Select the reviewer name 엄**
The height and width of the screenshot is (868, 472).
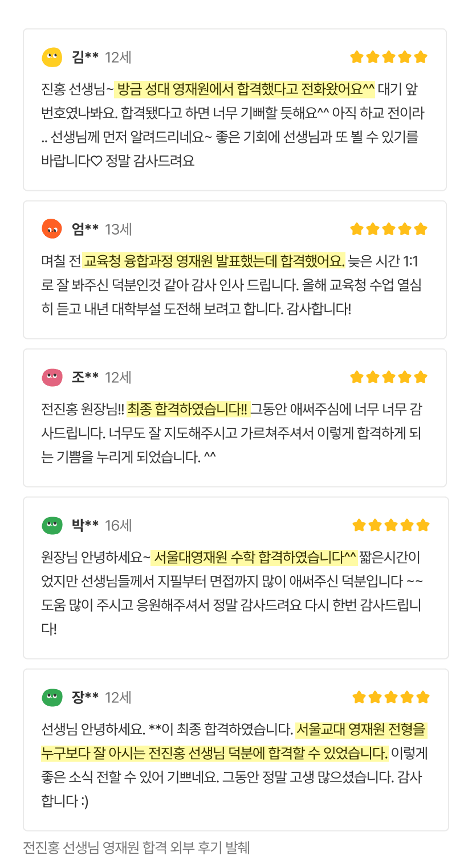(85, 229)
